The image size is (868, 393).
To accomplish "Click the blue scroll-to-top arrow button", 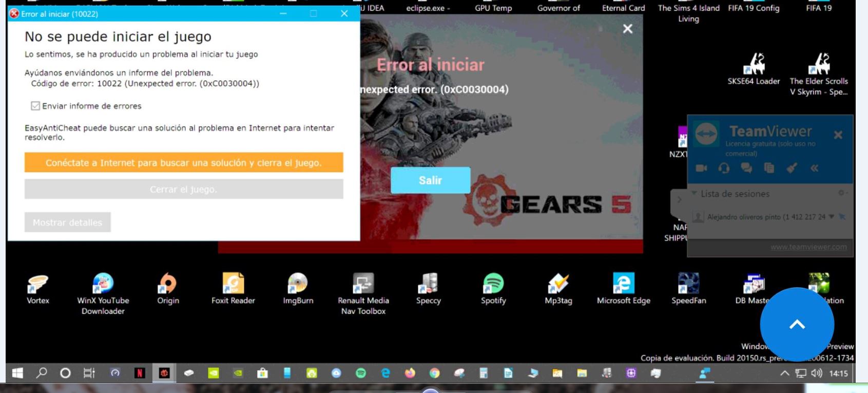I will (x=797, y=324).
